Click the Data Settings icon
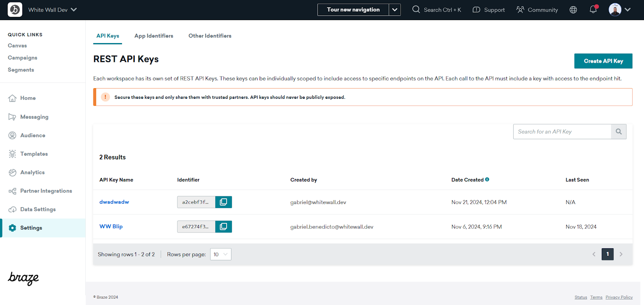The height and width of the screenshot is (305, 644). coord(12,209)
